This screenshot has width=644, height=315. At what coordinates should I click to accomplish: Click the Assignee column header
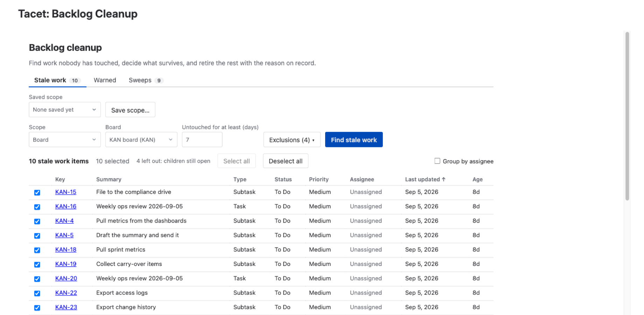pyautogui.click(x=362, y=179)
